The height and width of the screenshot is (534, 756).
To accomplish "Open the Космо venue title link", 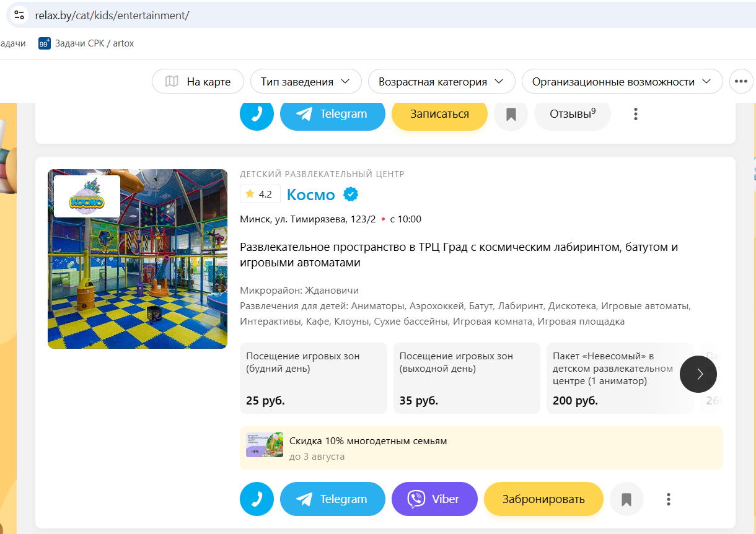I will click(x=311, y=195).
